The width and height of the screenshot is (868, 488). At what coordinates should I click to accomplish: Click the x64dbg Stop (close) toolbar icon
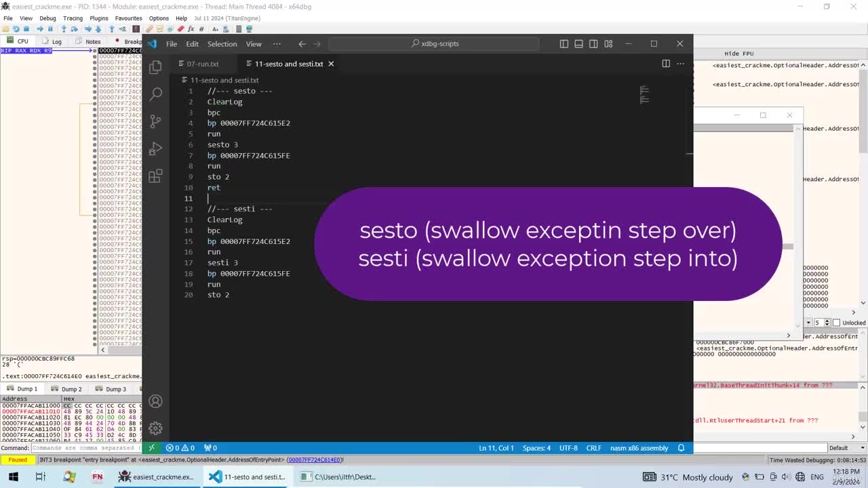[26, 29]
